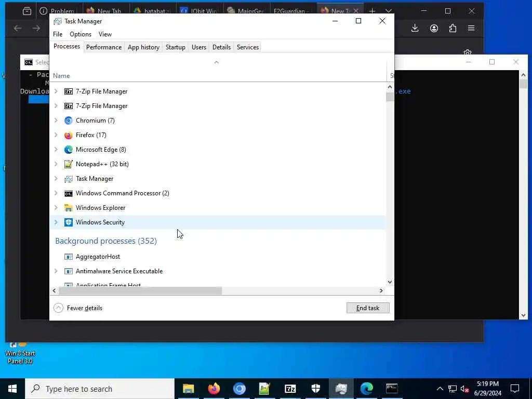Show hidden system tray icons
The height and width of the screenshot is (399, 532).
coord(440,389)
